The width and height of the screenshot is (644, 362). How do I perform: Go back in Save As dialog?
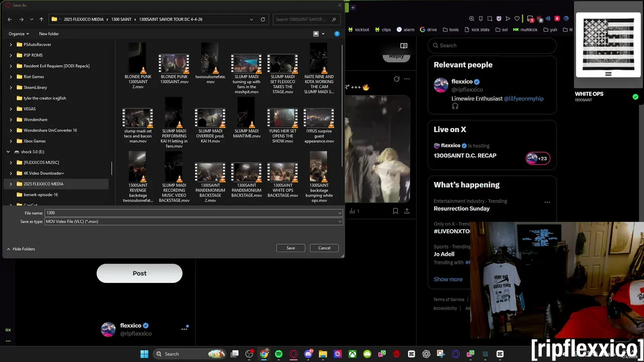(10, 19)
